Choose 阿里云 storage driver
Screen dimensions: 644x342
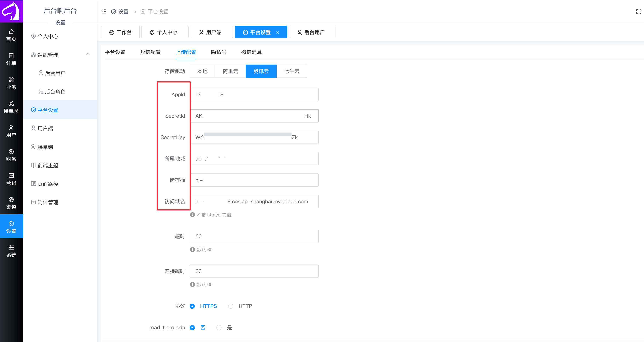(x=230, y=71)
